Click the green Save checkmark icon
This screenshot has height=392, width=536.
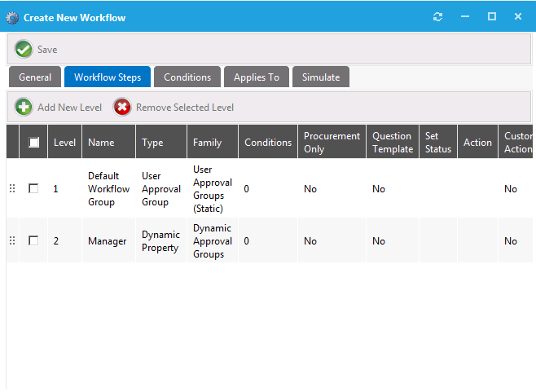coord(24,50)
